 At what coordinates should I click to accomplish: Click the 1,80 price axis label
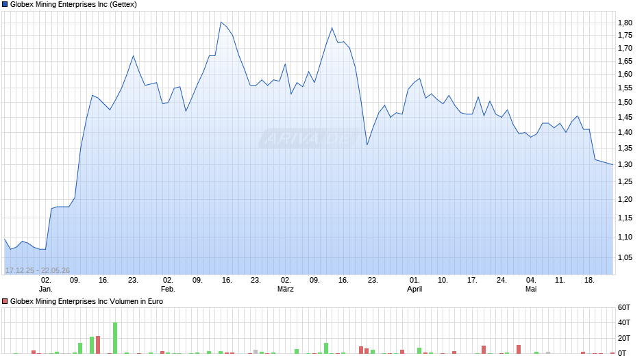[625, 23]
